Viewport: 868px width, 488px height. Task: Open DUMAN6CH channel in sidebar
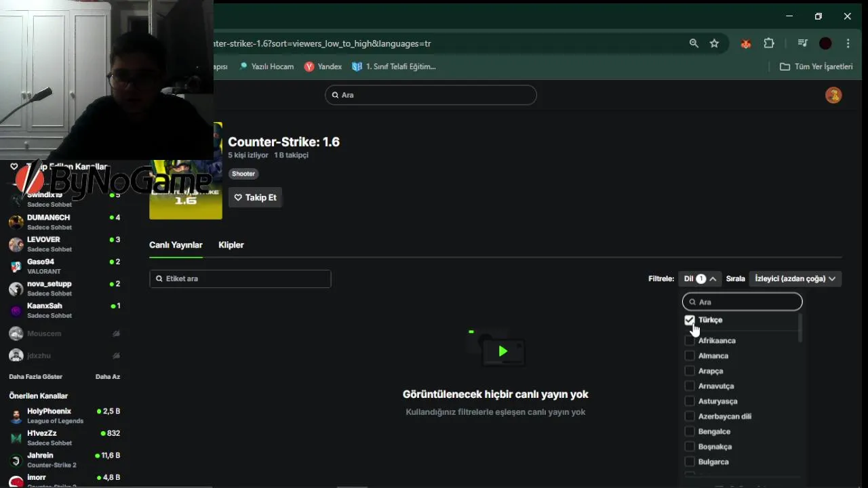click(x=64, y=222)
